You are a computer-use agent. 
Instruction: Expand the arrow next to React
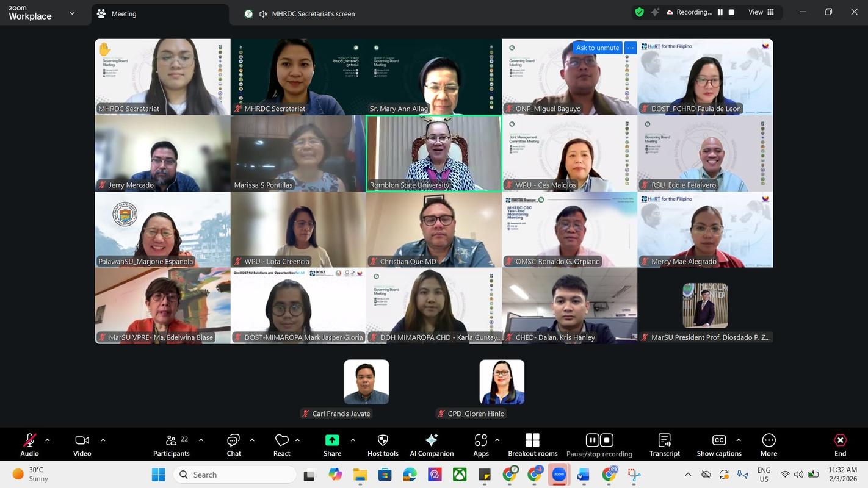(x=297, y=440)
